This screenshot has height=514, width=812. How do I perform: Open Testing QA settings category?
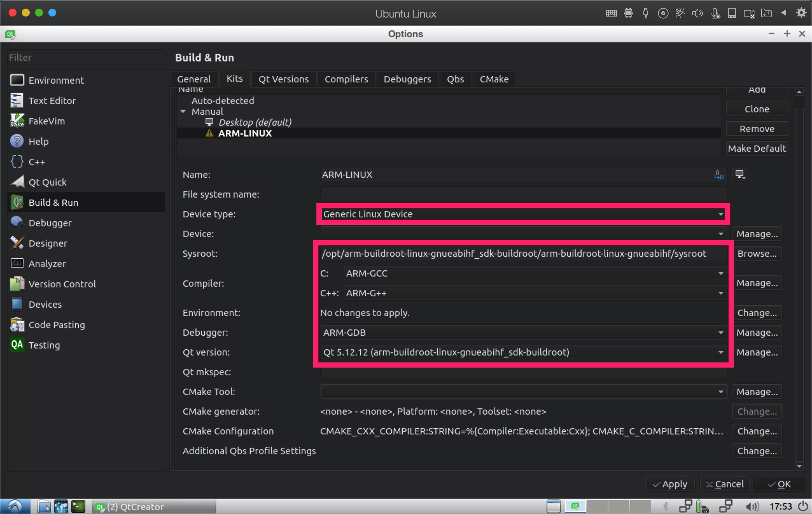coord(86,345)
